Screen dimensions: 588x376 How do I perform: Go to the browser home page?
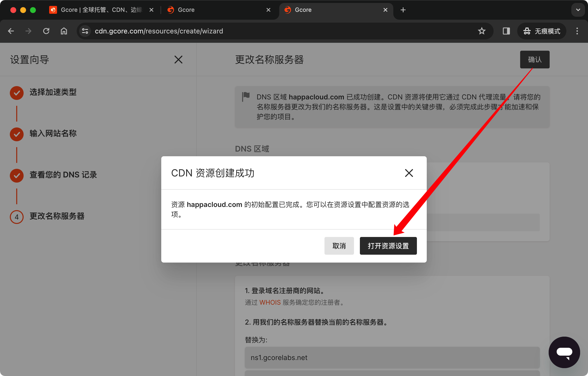tap(64, 31)
